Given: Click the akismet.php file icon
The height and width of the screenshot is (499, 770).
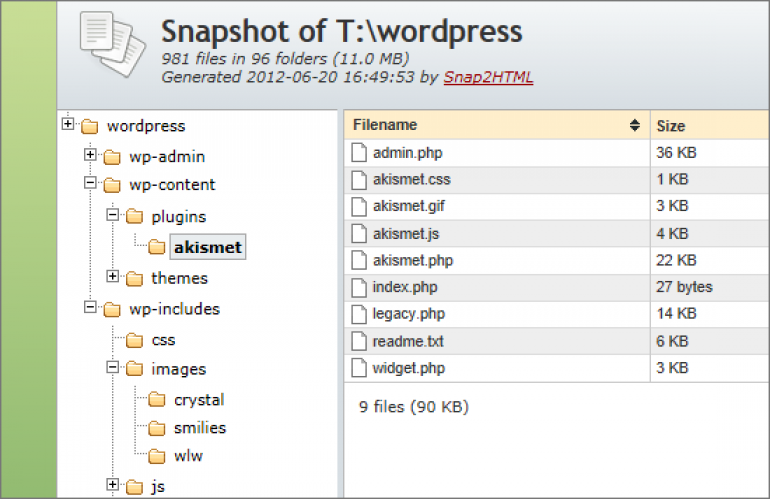Looking at the screenshot, I should click(x=359, y=260).
